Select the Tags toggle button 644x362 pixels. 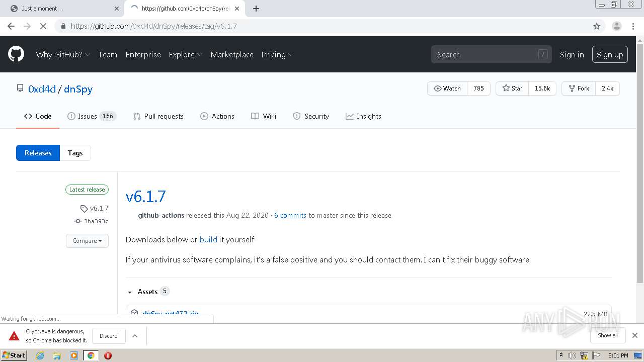point(75,153)
